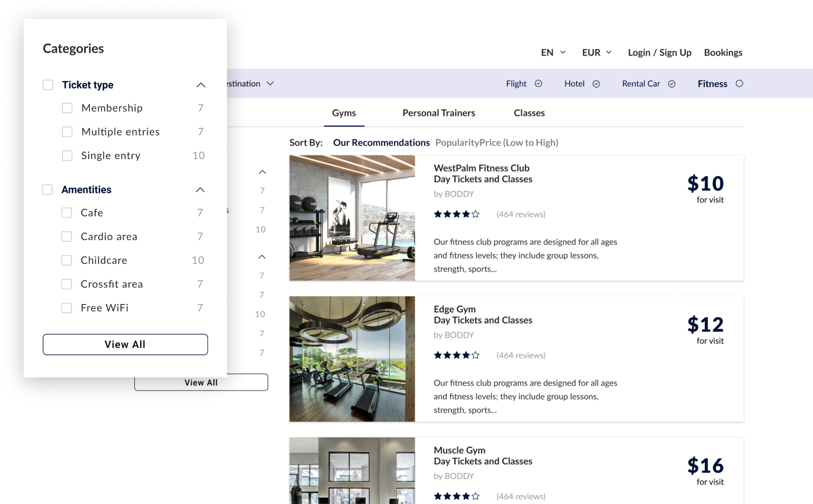Enable the Cardio area filter
Image resolution: width=813 pixels, height=504 pixels.
67,237
